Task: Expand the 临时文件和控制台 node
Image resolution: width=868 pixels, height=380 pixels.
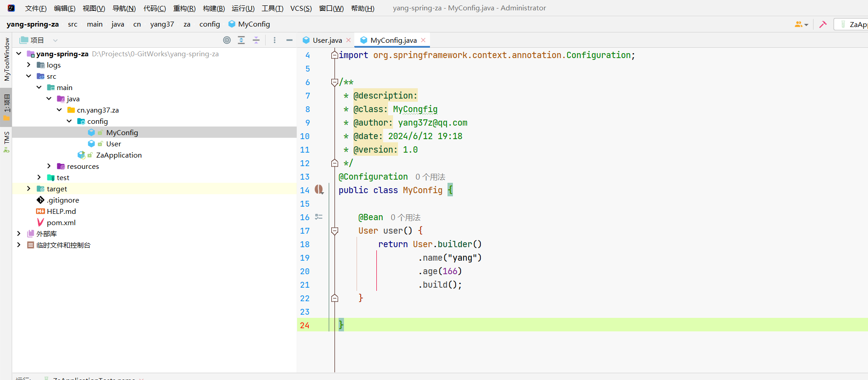Action: tap(19, 245)
